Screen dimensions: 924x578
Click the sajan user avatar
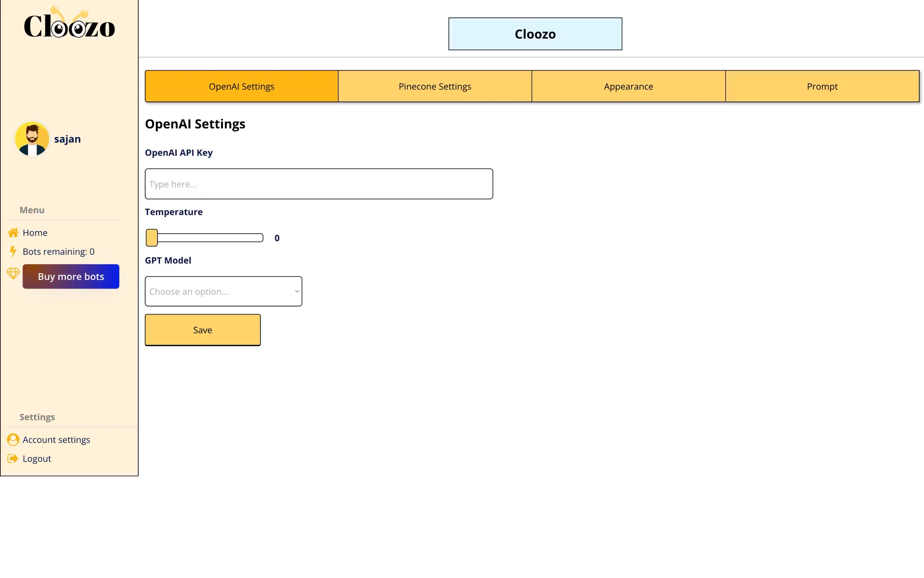[32, 139]
